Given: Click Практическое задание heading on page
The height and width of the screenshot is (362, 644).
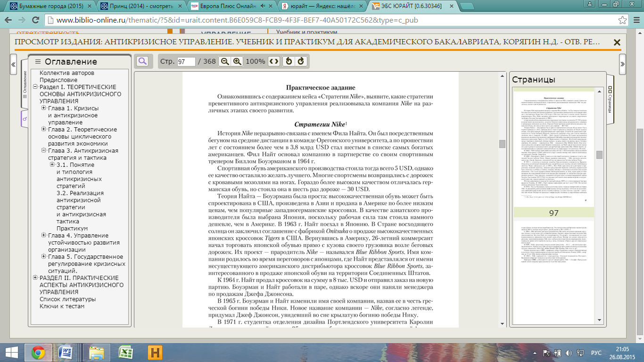Looking at the screenshot, I should [x=321, y=88].
